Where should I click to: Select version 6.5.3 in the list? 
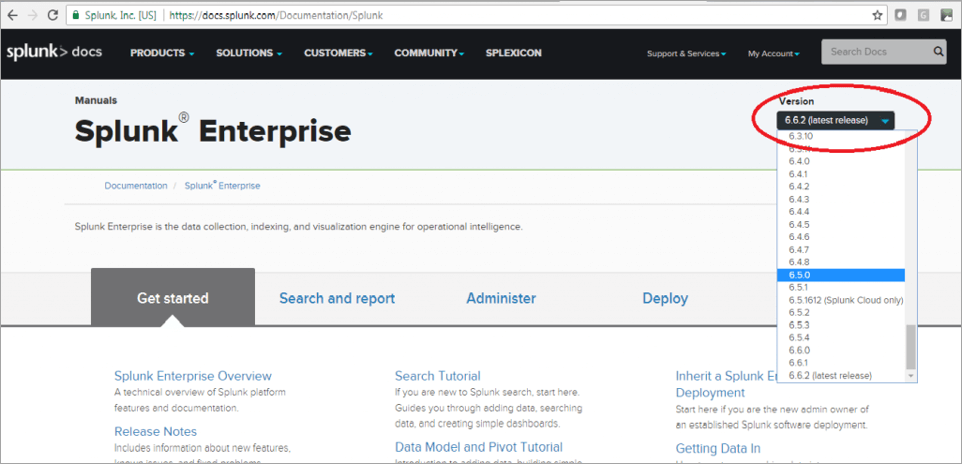click(x=841, y=325)
